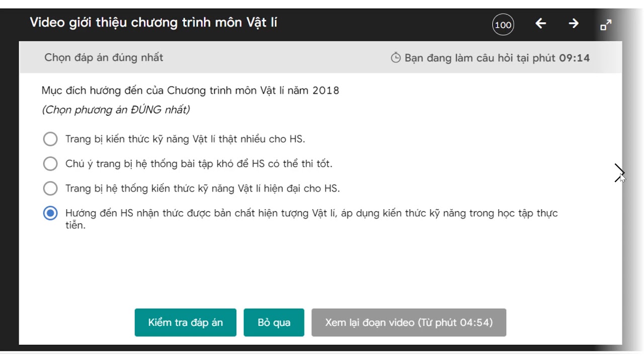Viewport: 644px width, 362px height.
Task: Click the selected radio for 'Hướng đến HS nhận thức'
Action: [50, 213]
